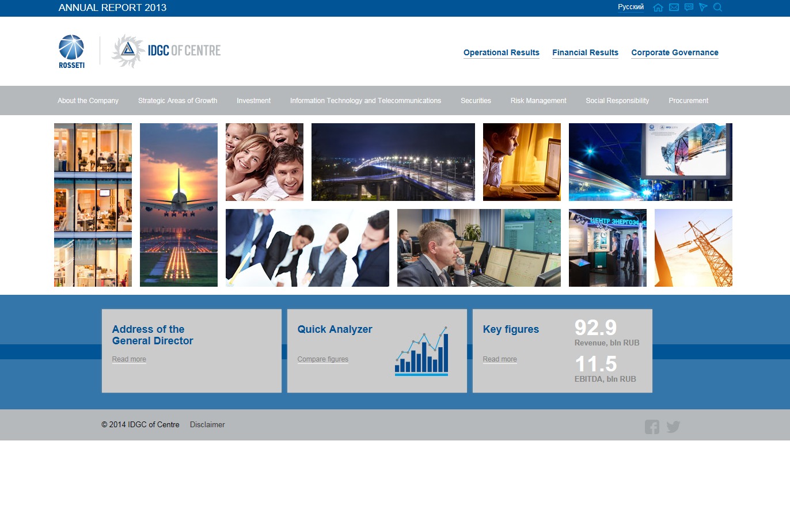Open the airplane at sunset photo

[x=178, y=205]
